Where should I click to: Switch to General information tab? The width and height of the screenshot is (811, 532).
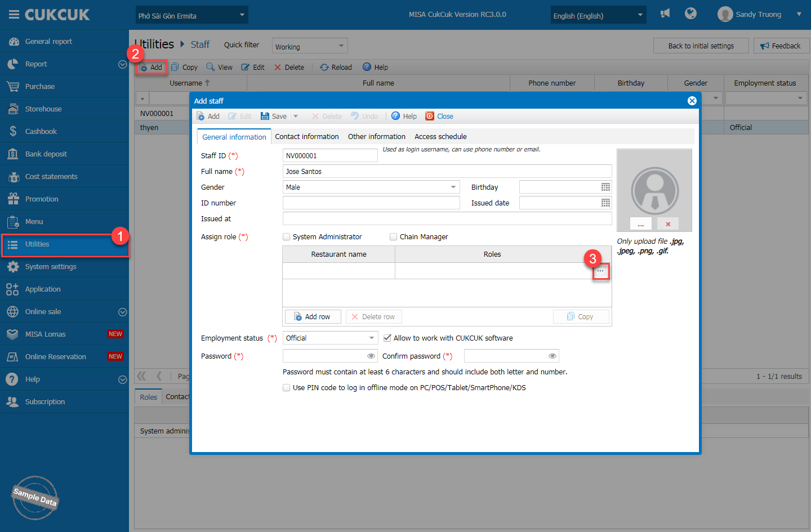(x=234, y=137)
